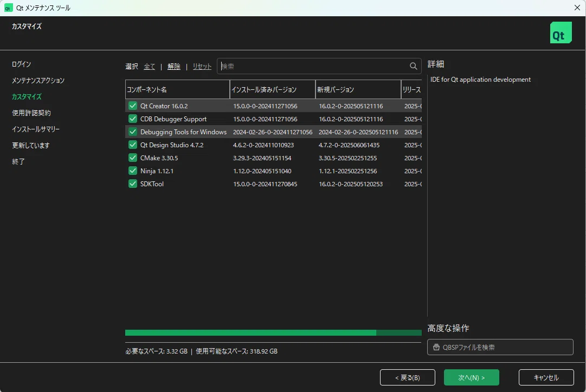
Task: Select Debugging Tools for Windows row name
Action: (x=184, y=132)
